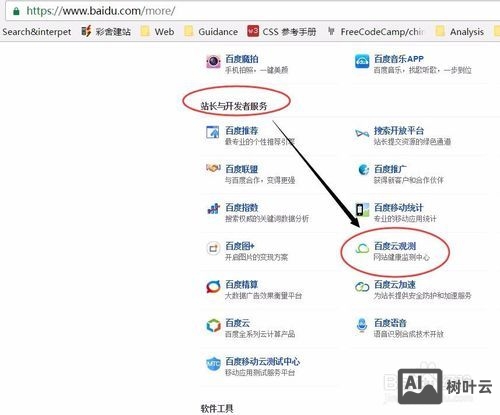
Task: Open the 百度精算 link
Action: [x=242, y=284]
